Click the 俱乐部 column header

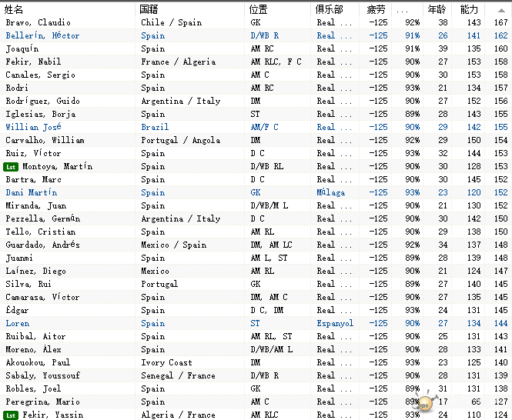point(330,9)
